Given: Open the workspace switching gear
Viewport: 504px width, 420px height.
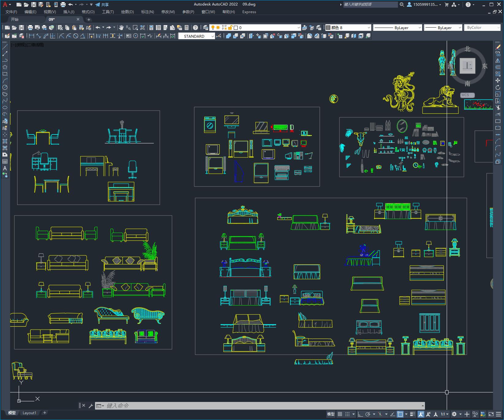Looking at the screenshot, I should point(454,414).
